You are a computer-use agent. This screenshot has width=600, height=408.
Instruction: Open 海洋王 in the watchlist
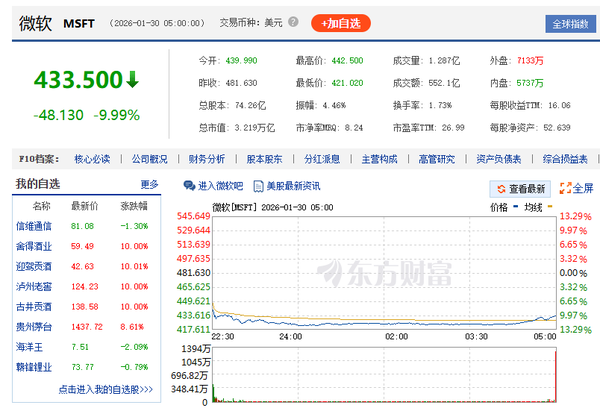29,347
